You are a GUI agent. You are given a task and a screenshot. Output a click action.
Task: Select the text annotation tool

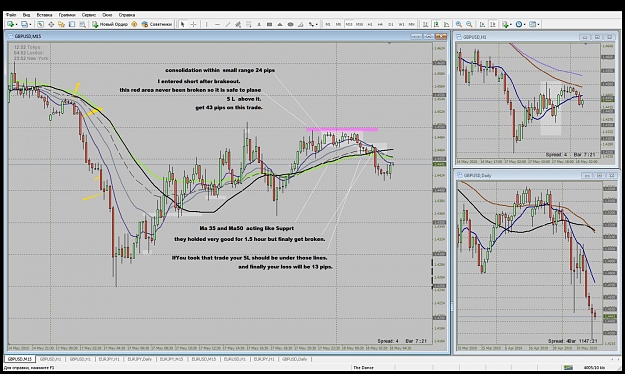[259, 24]
